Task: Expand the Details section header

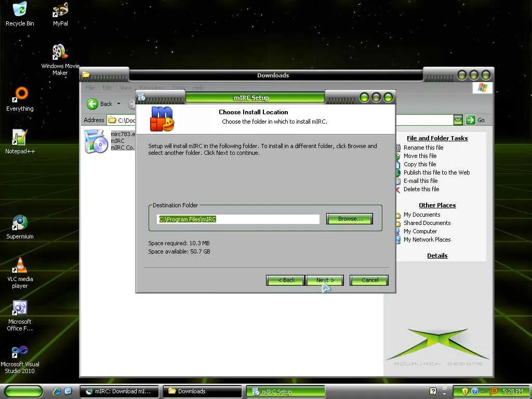Action: 437,256
